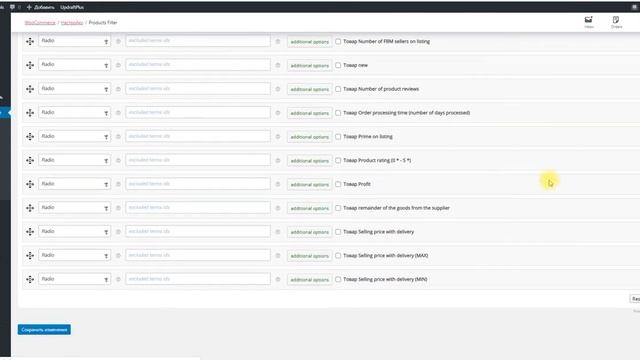Image resolution: width=640 pixels, height=360 pixels.
Task: Grab the drag handle for Number of FBM sellers row
Action: pos(30,41)
